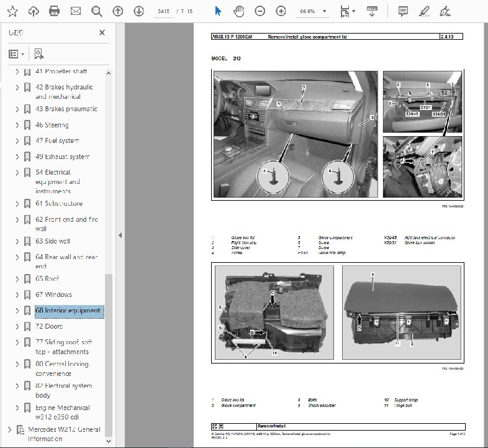Select the arrow selection tool
The height and width of the screenshot is (448, 488).
(218, 12)
